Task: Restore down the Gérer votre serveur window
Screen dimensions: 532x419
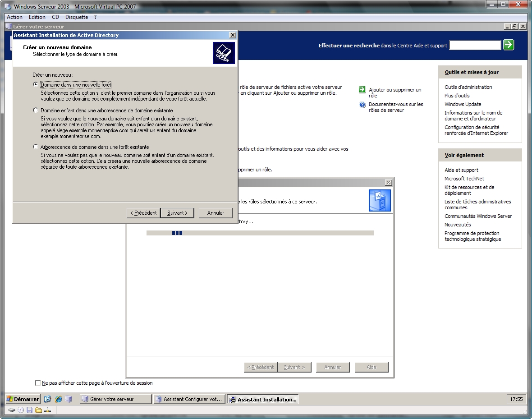Action: (x=515, y=27)
